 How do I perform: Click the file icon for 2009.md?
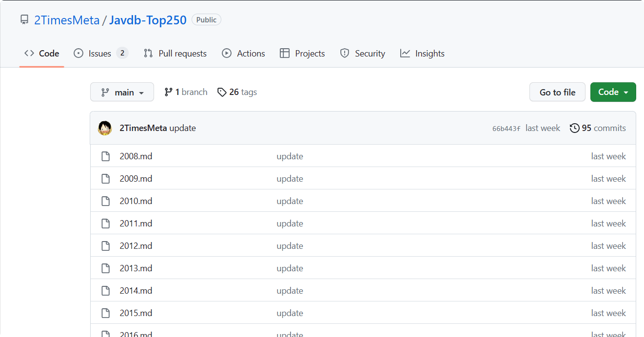[x=105, y=179]
